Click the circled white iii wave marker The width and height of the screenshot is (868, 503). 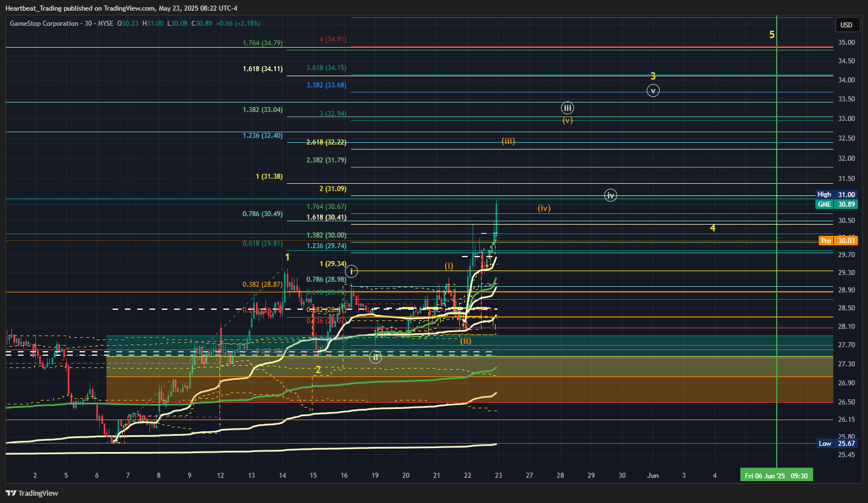pyautogui.click(x=567, y=108)
